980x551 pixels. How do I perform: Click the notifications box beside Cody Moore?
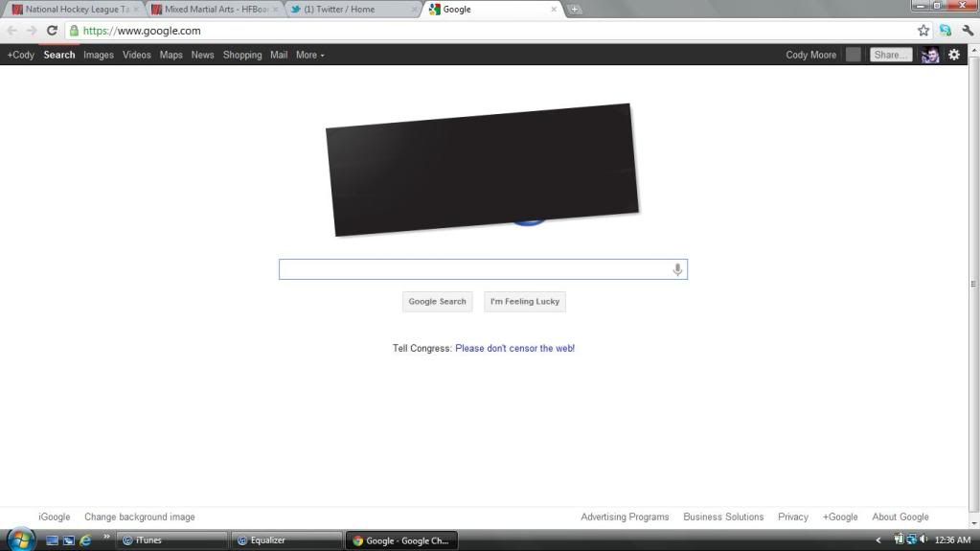point(854,55)
